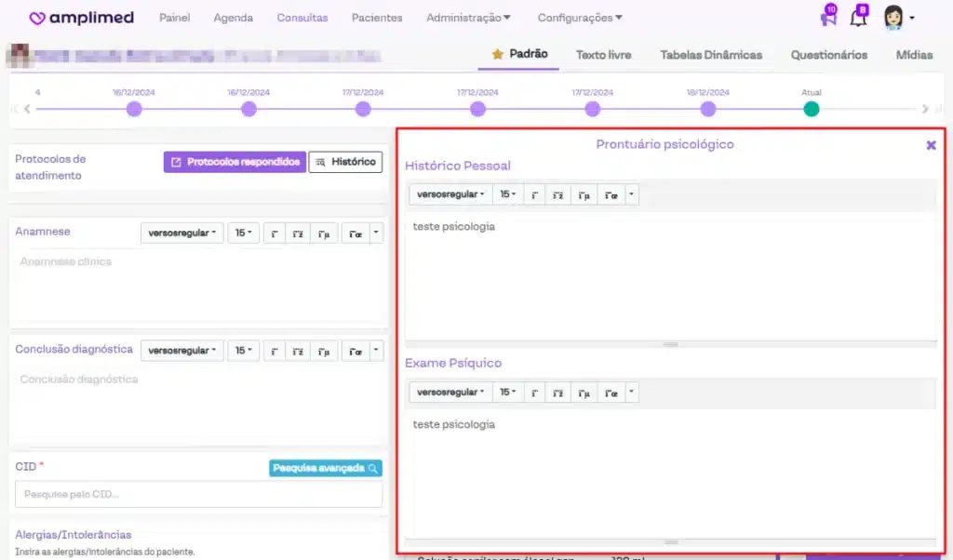Image resolution: width=953 pixels, height=560 pixels.
Task: Close the Prontuário psicológico panel
Action: click(x=932, y=145)
